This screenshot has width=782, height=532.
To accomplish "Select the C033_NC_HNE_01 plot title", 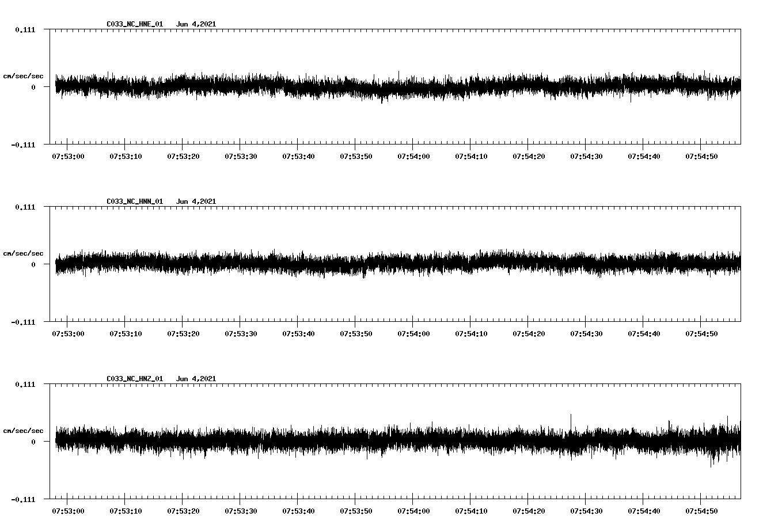I will pos(135,24).
